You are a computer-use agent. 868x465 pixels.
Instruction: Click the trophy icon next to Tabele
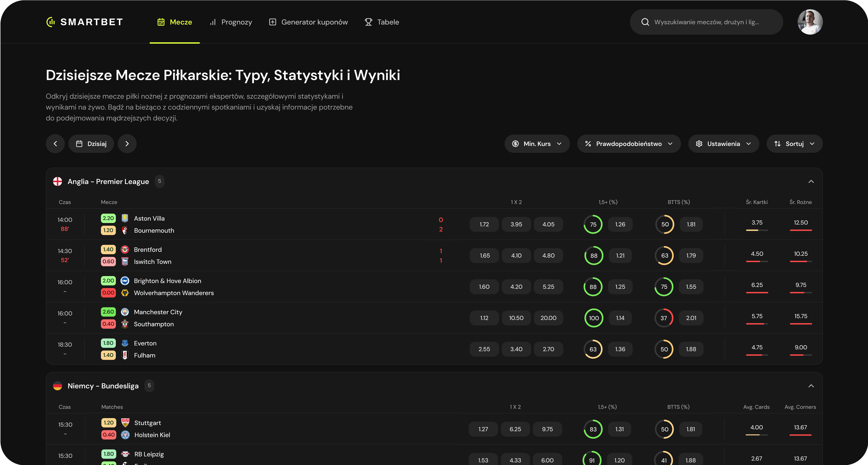[368, 22]
